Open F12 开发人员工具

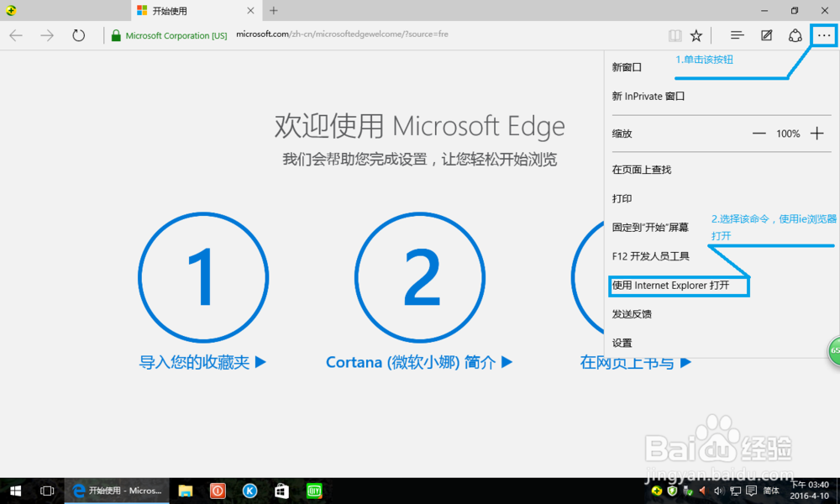651,256
